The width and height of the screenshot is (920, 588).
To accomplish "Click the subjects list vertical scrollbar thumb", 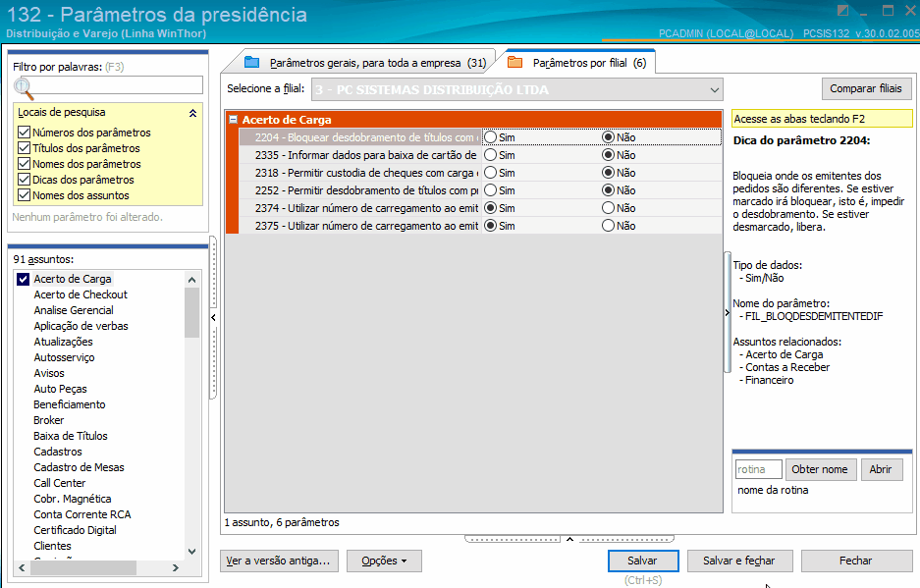I will (191, 312).
